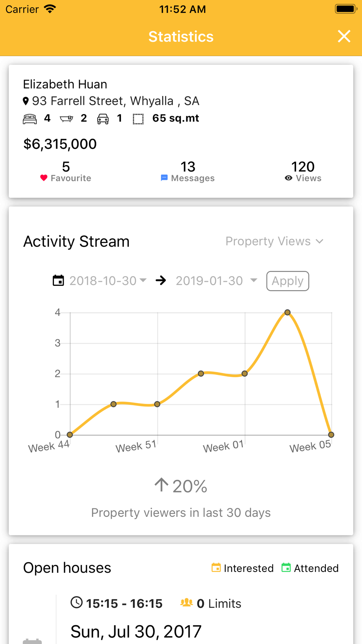
Task: Toggle the Interested legend filter
Action: click(243, 568)
